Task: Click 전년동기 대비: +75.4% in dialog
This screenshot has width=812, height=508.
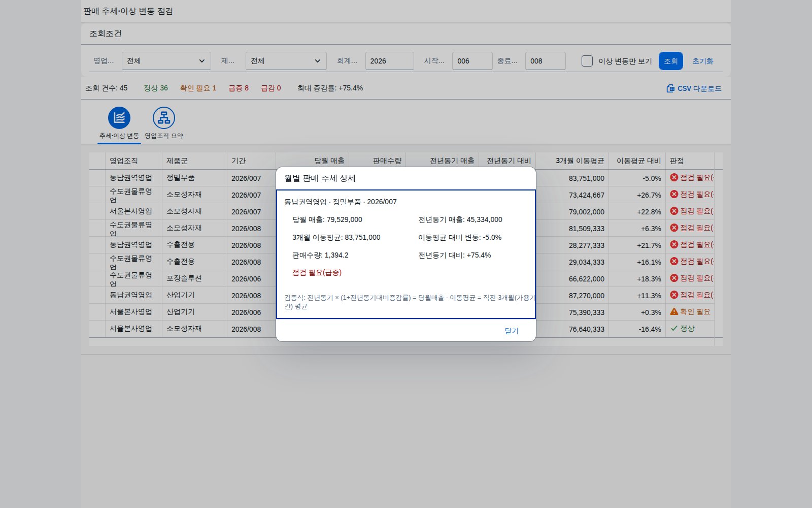Action: (x=455, y=256)
